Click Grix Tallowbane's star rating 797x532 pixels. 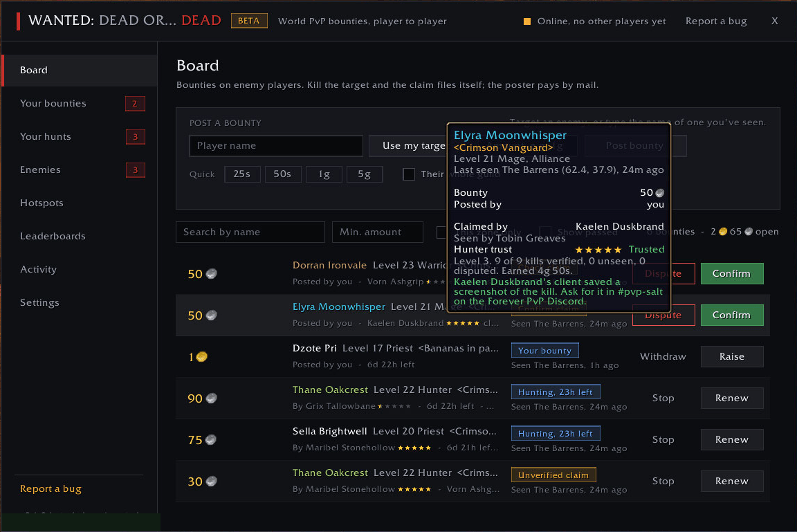394,407
